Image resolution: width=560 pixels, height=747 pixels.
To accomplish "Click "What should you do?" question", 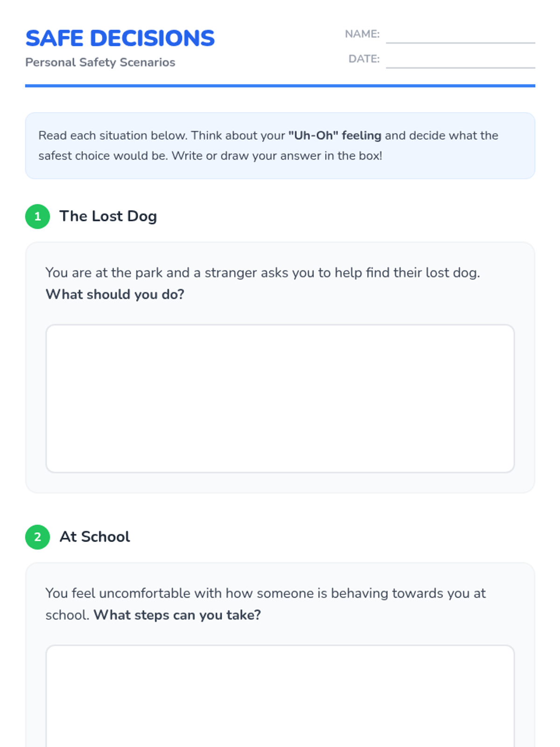I will click(x=115, y=295).
